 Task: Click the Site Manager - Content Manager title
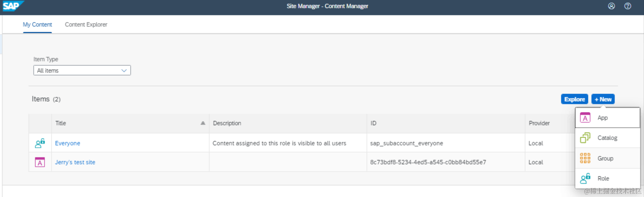(327, 6)
